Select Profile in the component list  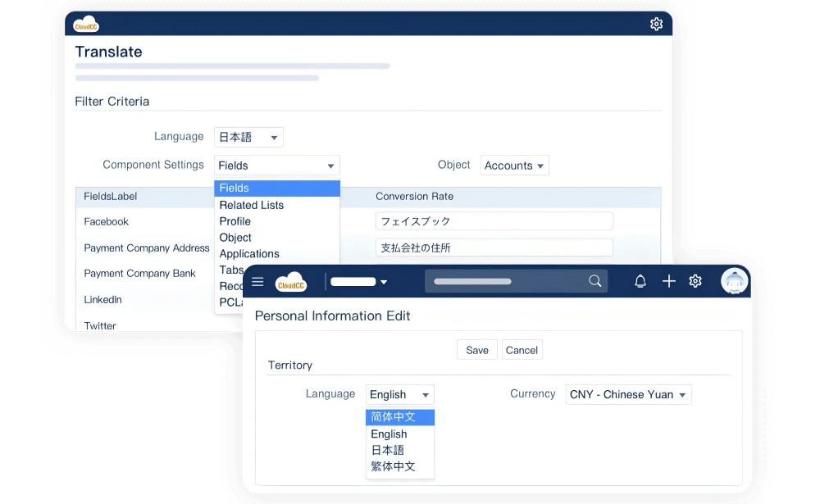point(235,221)
